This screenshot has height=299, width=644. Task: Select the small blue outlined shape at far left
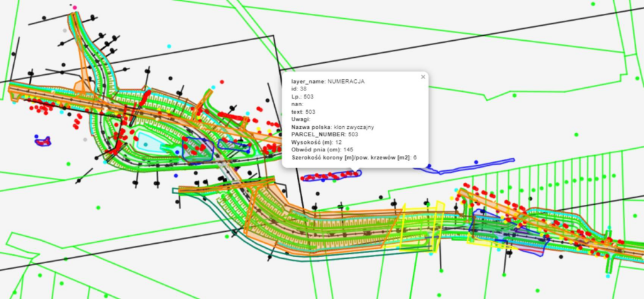click(42, 141)
